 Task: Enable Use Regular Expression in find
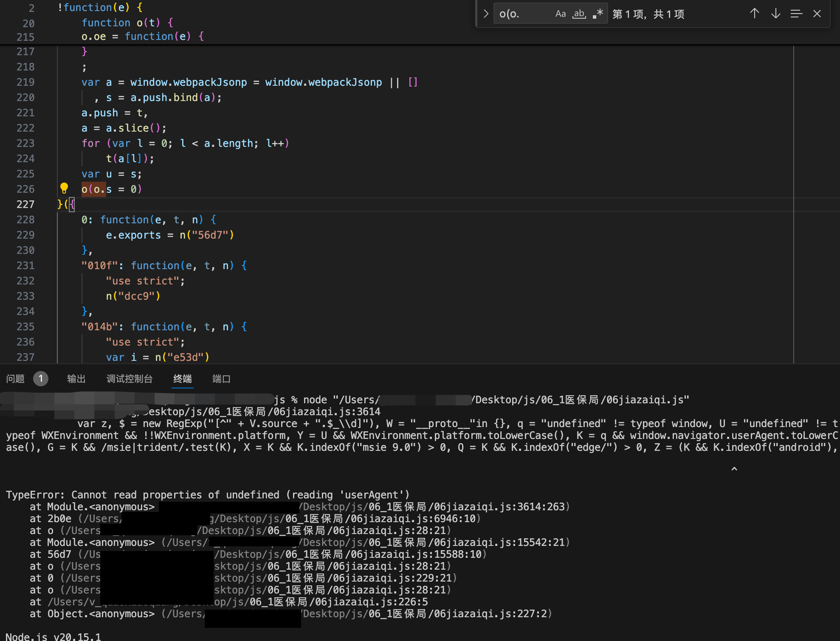pyautogui.click(x=598, y=14)
